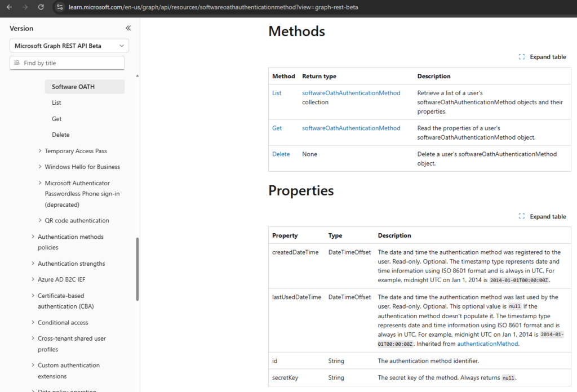
Task: Collapse the table of contents sidebar
Action: [x=128, y=28]
